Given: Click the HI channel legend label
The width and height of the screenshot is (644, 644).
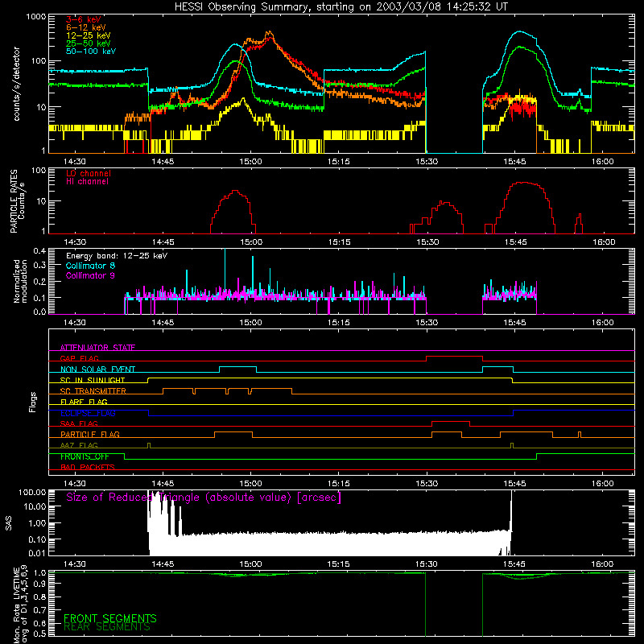Looking at the screenshot, I should (x=87, y=181).
